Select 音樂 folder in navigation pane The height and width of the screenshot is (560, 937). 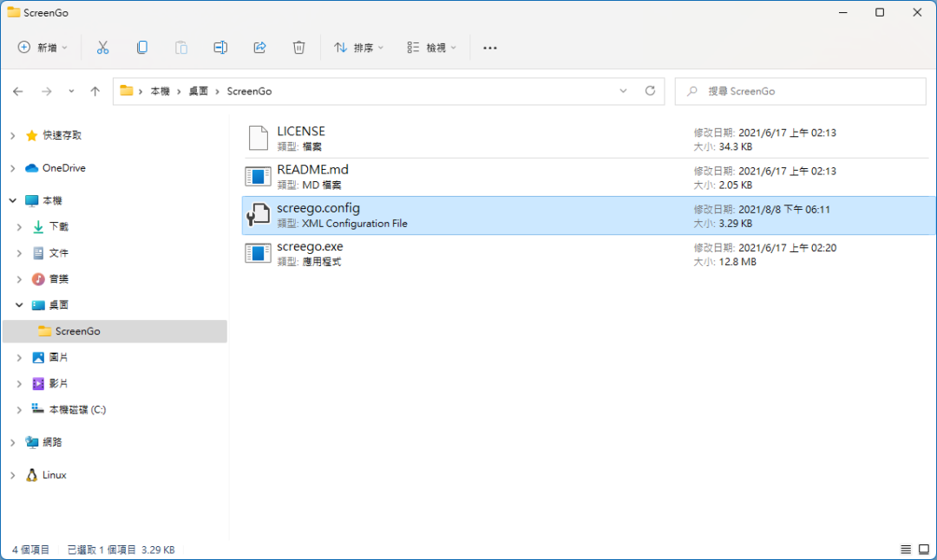[x=59, y=279]
